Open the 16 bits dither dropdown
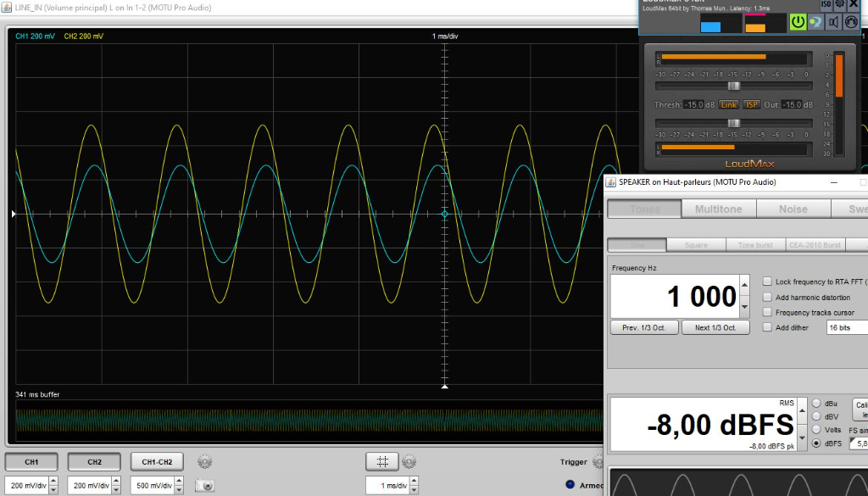Screen dimensions: 868x496 coord(846,327)
